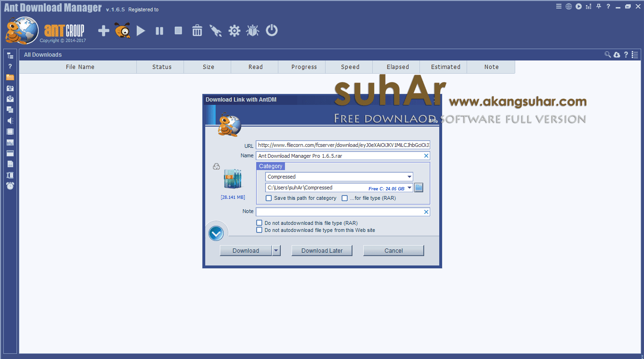The image size is (644, 359).
Task: Select the video filmstrip sidebar icon
Action: [x=10, y=131]
